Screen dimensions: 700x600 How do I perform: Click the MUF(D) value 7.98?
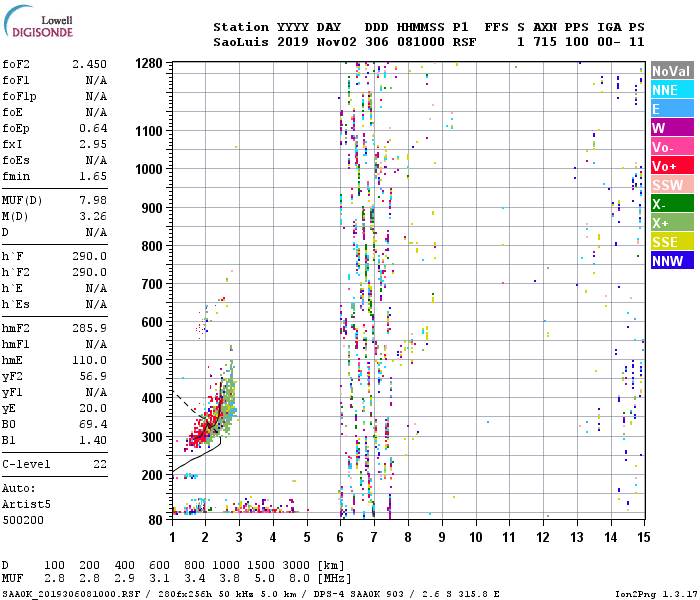[x=93, y=200]
